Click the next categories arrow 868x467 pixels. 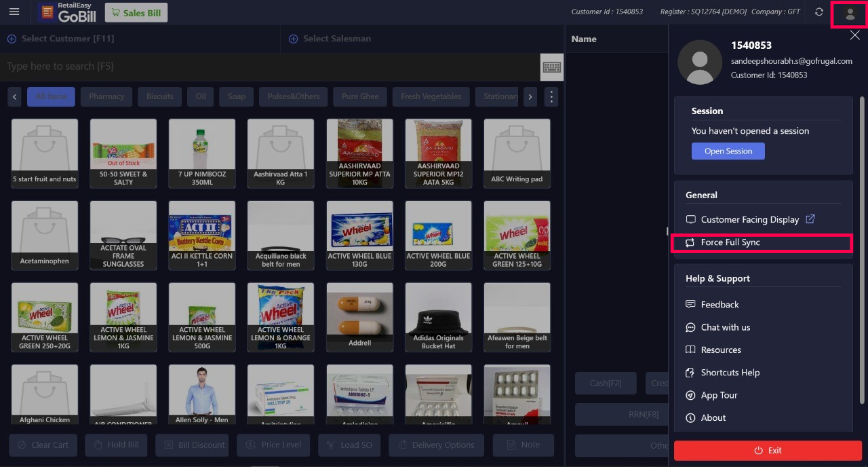(530, 96)
